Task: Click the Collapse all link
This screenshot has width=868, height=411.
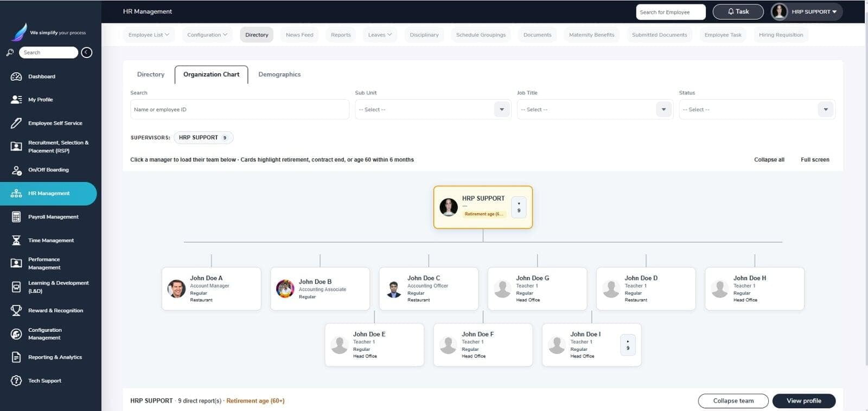Action: click(769, 159)
